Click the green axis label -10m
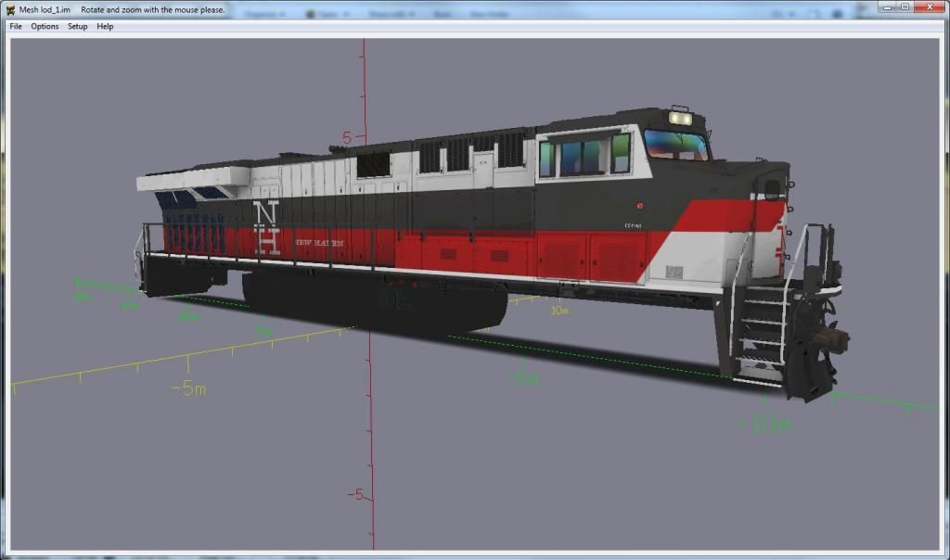The height and width of the screenshot is (560, 950). click(x=764, y=425)
